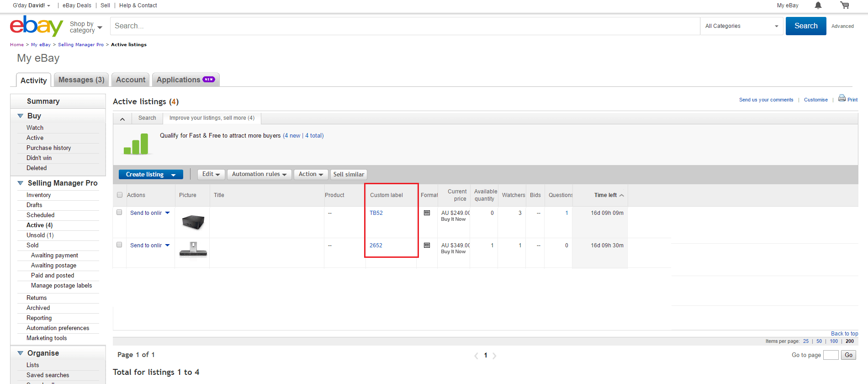The height and width of the screenshot is (384, 868).
Task: Expand the G'day David account menu
Action: tap(32, 5)
